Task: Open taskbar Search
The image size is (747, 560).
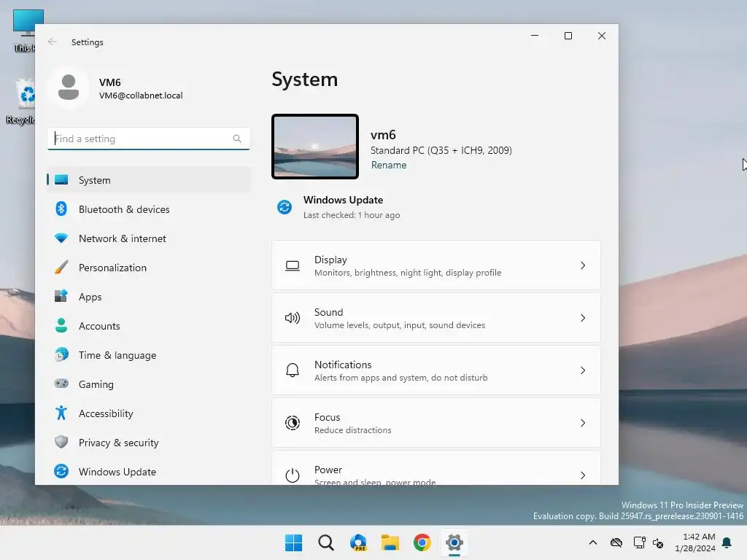Action: click(x=326, y=542)
